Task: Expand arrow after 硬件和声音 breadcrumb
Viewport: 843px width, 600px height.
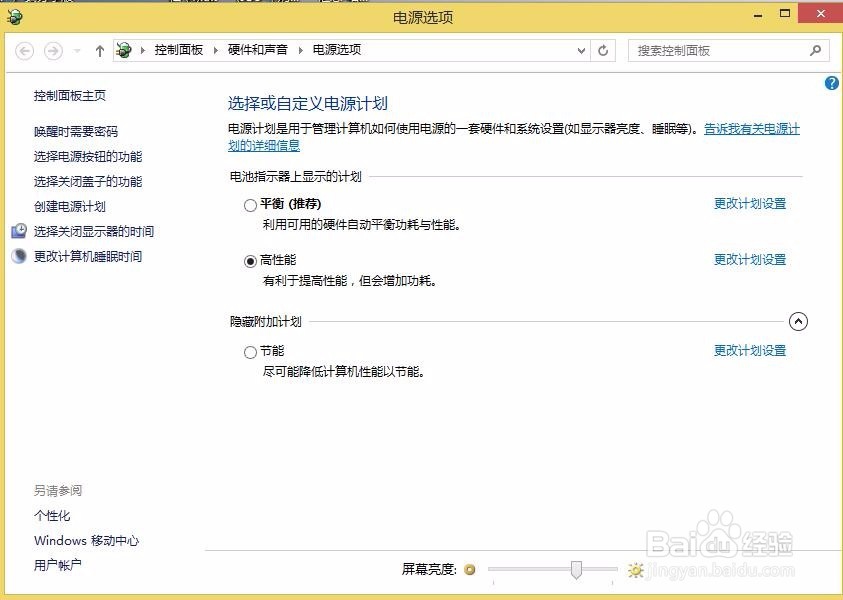Action: [x=301, y=51]
